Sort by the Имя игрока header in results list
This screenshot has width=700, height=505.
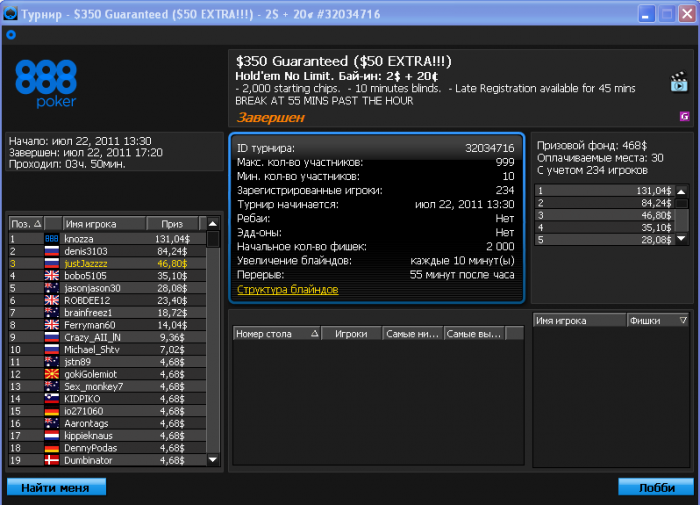coord(104,224)
